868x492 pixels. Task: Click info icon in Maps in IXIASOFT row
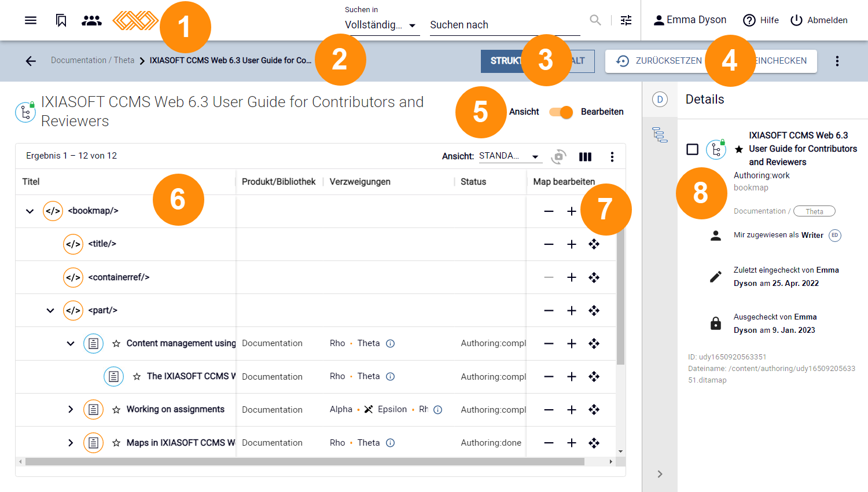click(x=391, y=443)
